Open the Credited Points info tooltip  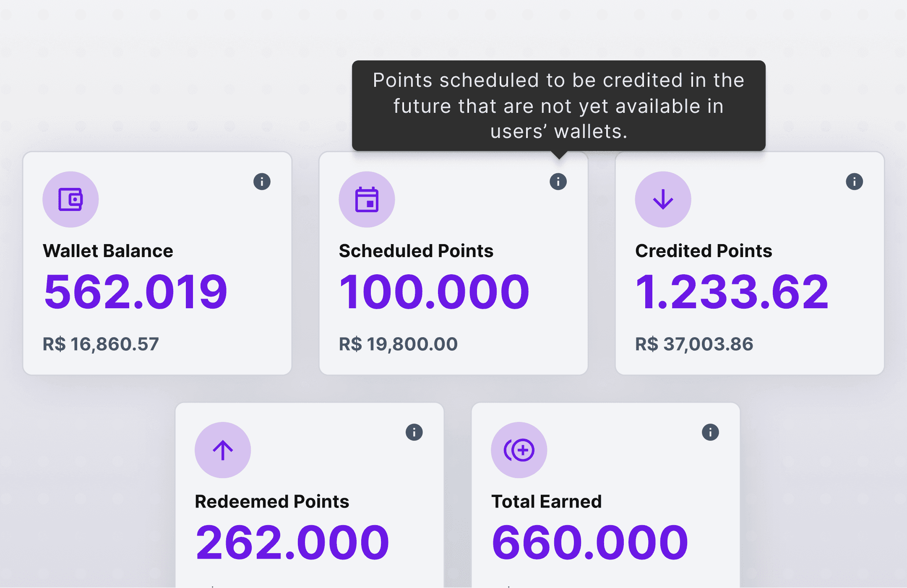click(x=854, y=182)
